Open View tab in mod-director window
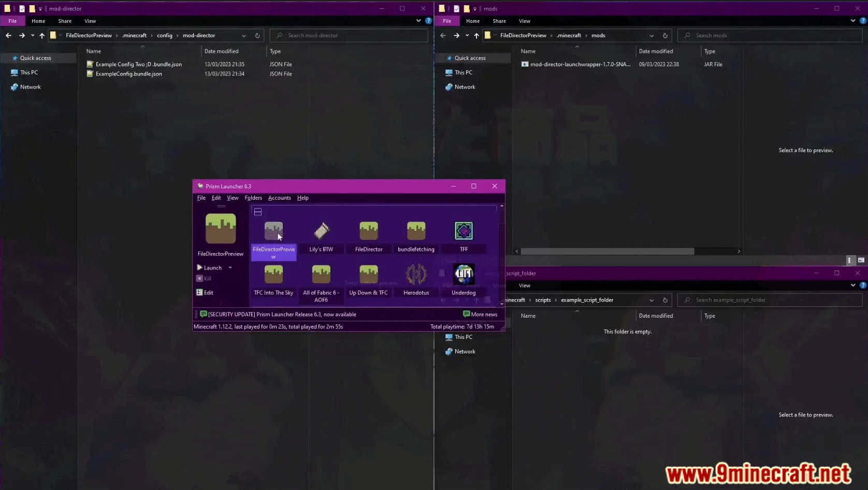The height and width of the screenshot is (490, 868). click(x=90, y=21)
